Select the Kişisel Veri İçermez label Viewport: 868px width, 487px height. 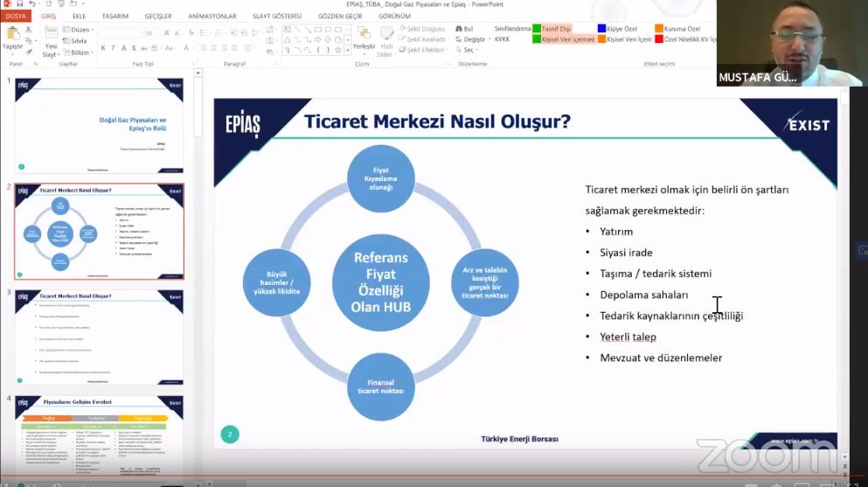coord(564,39)
